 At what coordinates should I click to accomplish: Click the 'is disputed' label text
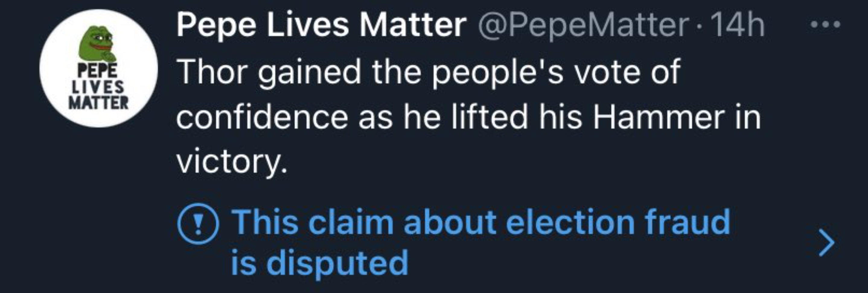coord(319,262)
